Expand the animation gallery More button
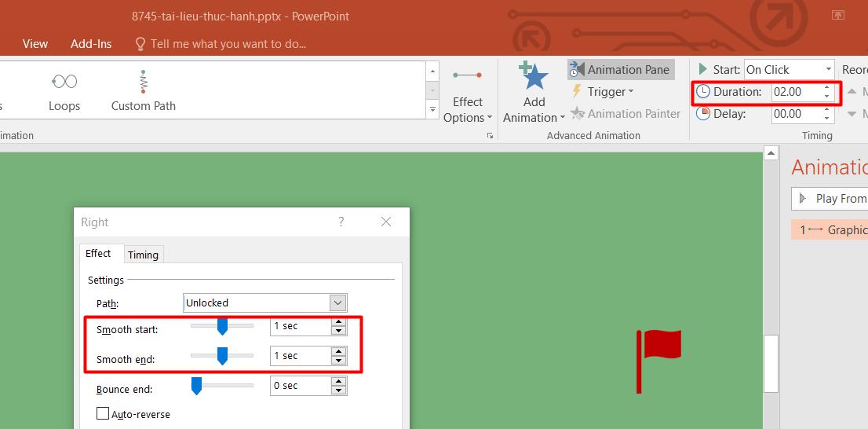Screen dimensions: 868x429 (433, 110)
